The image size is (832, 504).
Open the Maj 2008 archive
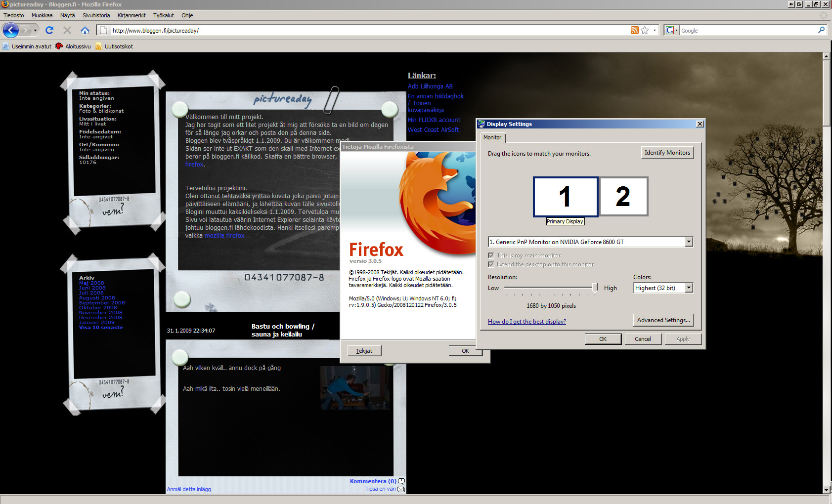(91, 283)
